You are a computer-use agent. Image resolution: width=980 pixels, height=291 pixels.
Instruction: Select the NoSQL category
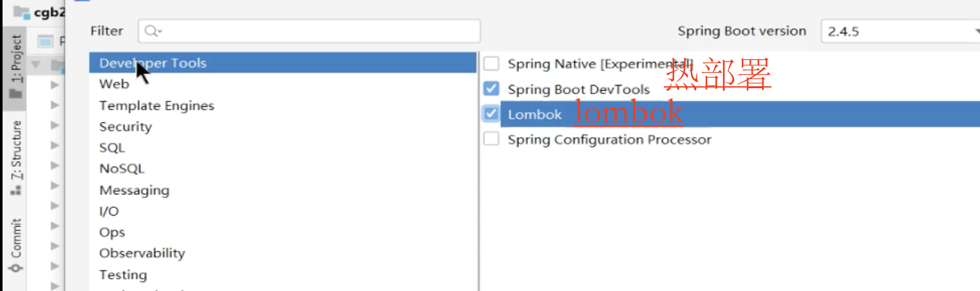[283, 169]
